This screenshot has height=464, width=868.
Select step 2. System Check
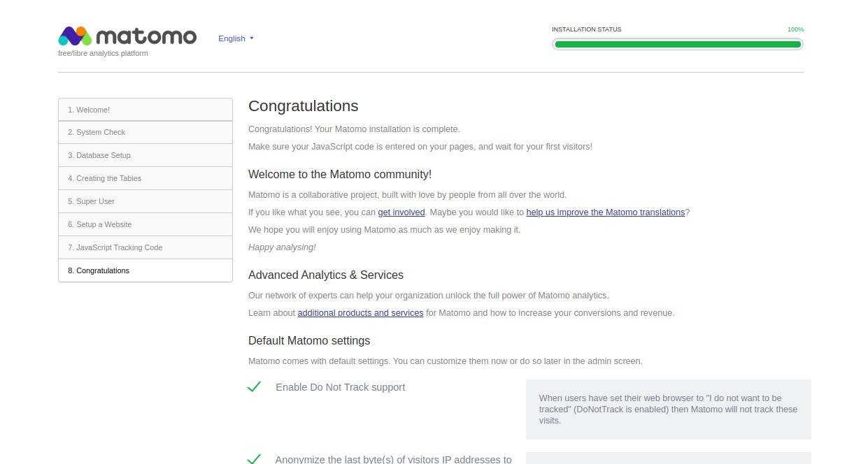pyautogui.click(x=145, y=132)
